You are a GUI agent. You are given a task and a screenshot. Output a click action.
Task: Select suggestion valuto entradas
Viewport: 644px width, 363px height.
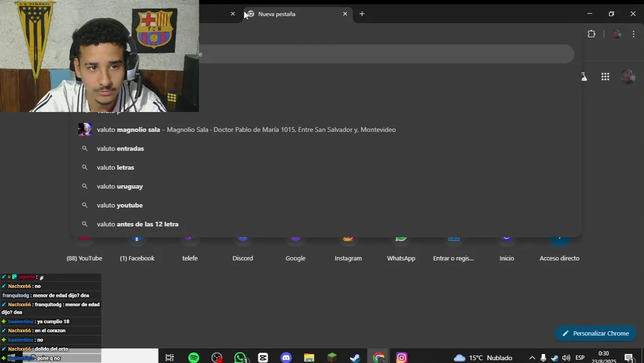coord(326,149)
